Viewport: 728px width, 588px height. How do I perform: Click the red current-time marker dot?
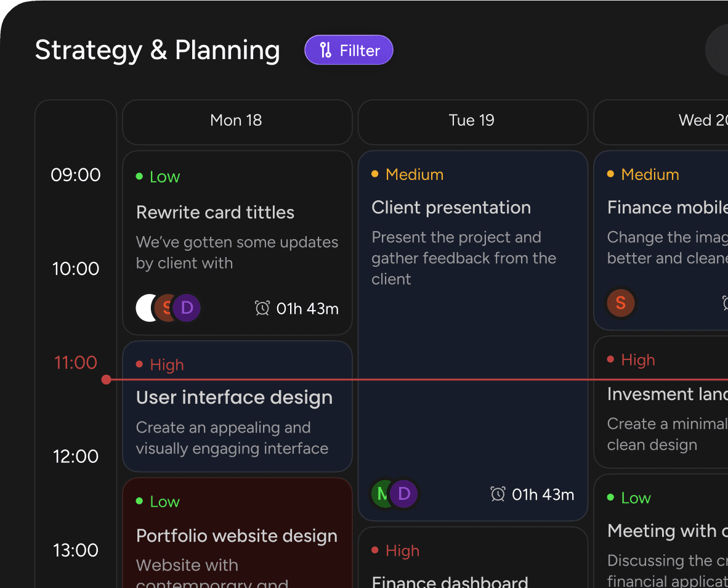click(x=106, y=380)
